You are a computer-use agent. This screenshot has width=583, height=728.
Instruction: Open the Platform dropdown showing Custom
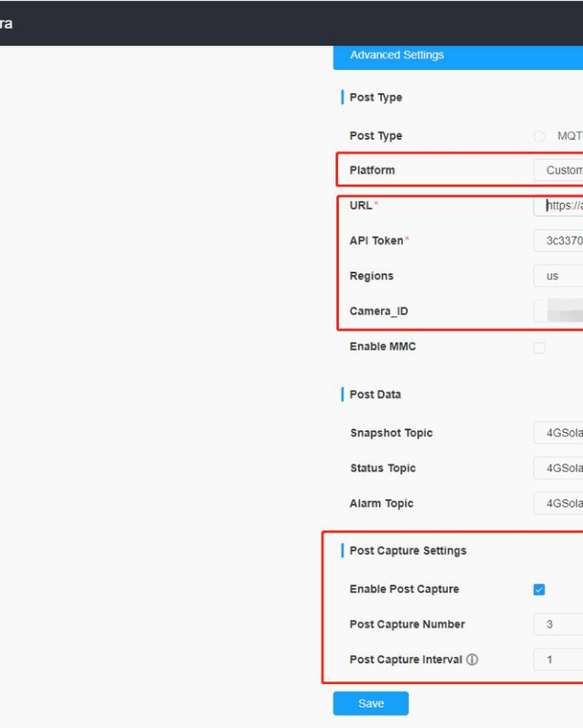click(559, 170)
